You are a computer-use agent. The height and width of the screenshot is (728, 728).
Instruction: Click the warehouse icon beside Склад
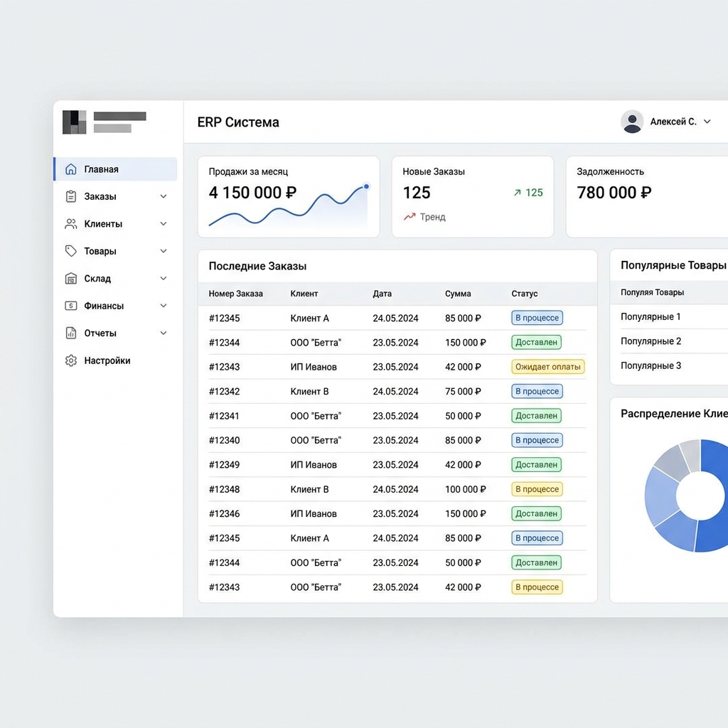70,279
